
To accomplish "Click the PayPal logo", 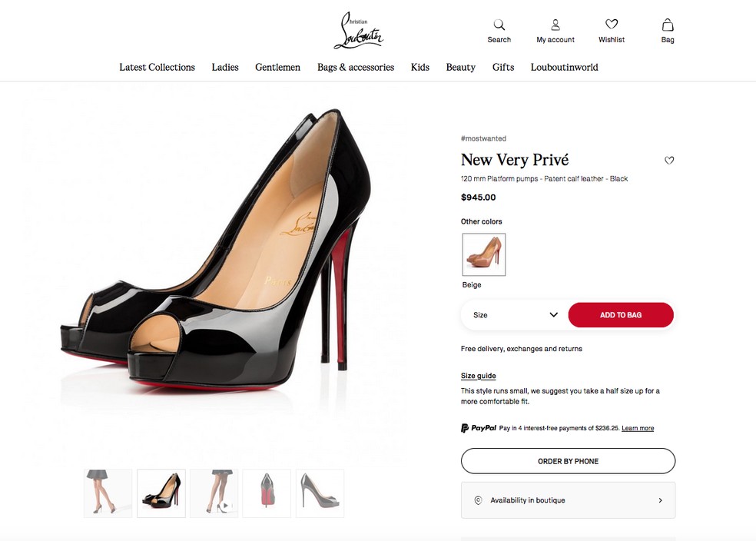I will pos(479,428).
